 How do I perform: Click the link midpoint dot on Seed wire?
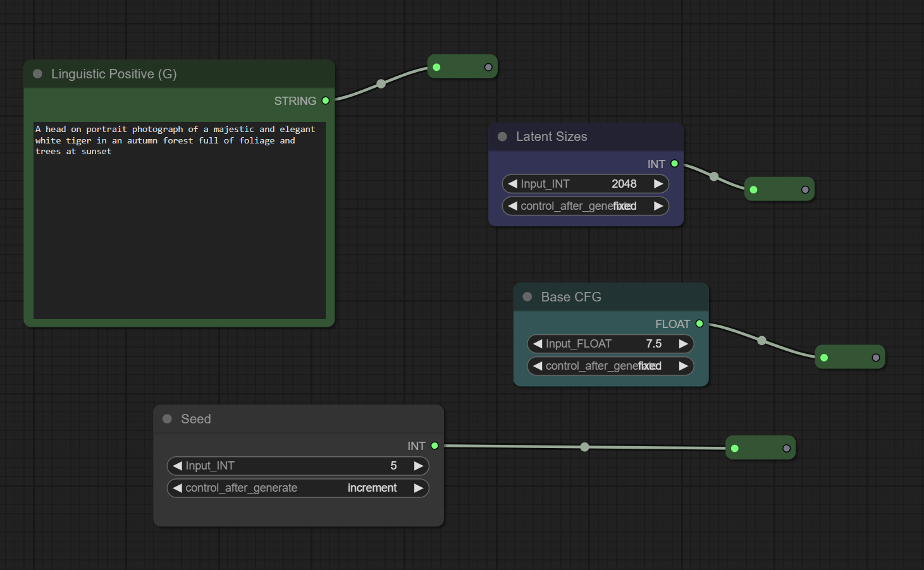(x=585, y=447)
